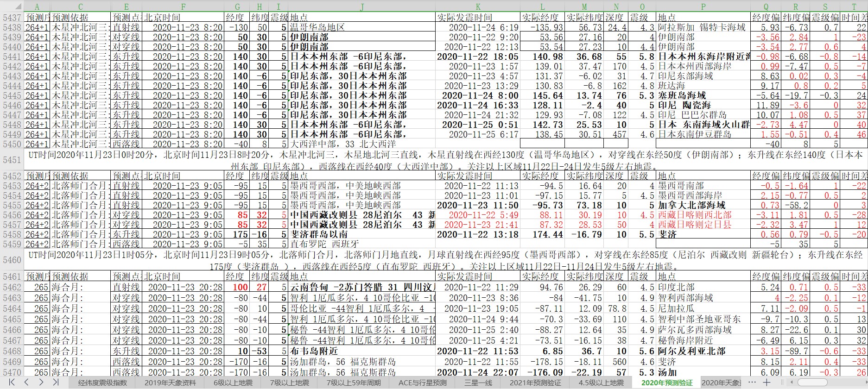Viewport: 868px width, 389px height.
Task: Go to the 三星一线 sheet tab
Action: point(478,383)
